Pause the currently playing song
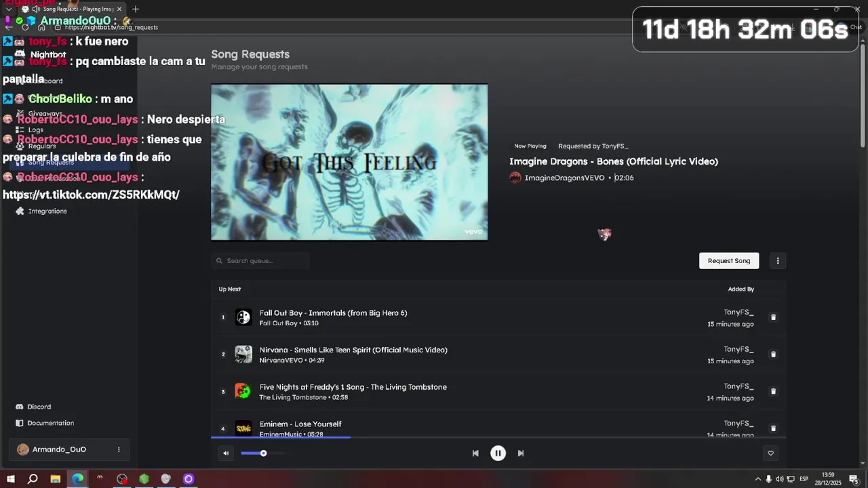 tap(498, 453)
